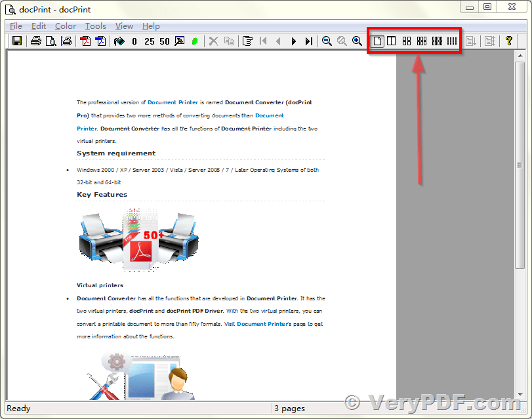
Task: Select the green dot status indicator
Action: pos(194,41)
